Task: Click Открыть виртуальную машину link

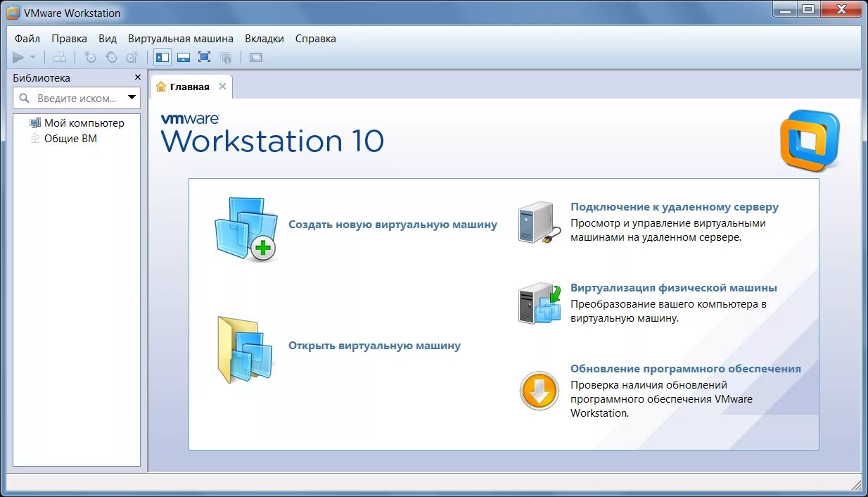Action: (x=374, y=346)
